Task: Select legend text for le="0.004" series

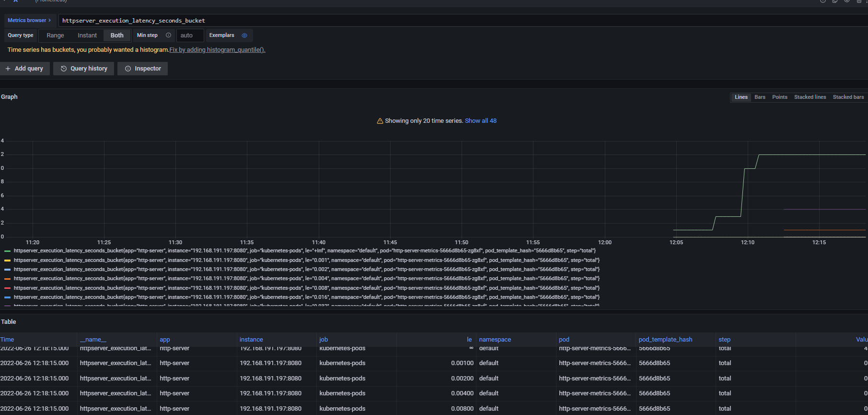Action: (x=307, y=279)
